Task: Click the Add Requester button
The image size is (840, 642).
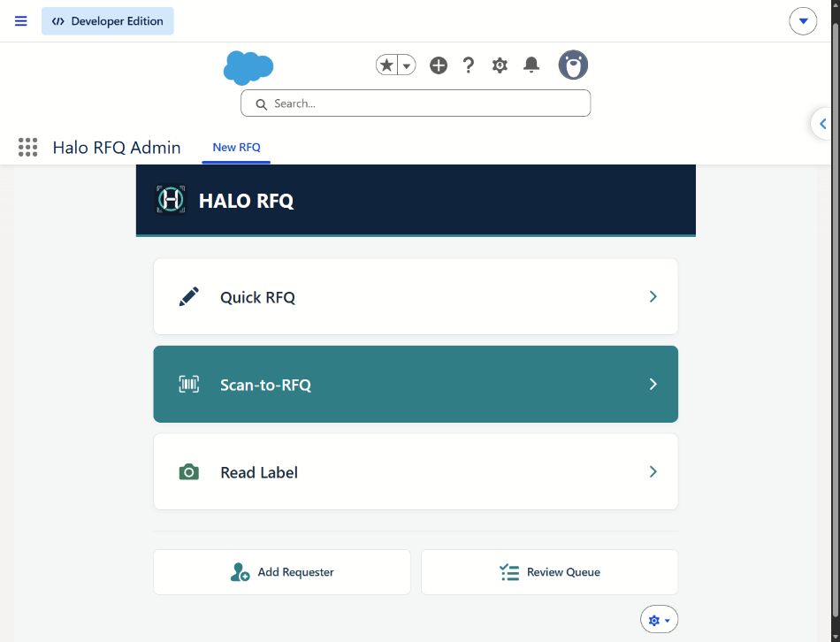Action: pos(282,572)
